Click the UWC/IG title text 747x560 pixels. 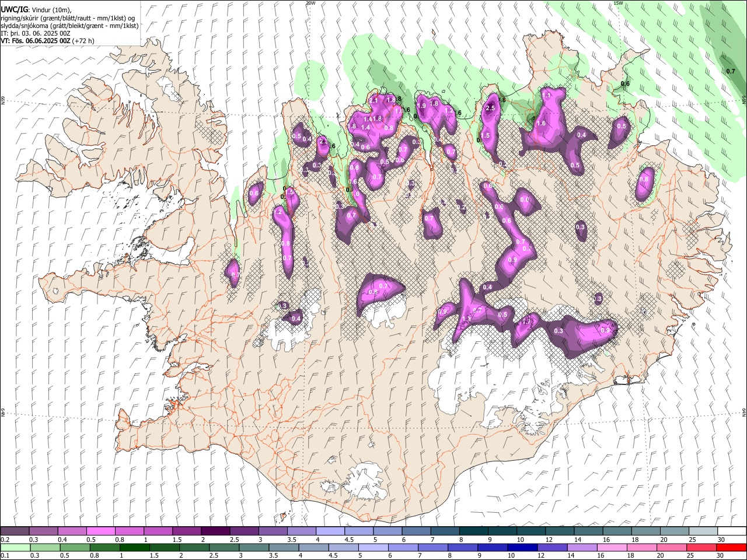(x=13, y=10)
